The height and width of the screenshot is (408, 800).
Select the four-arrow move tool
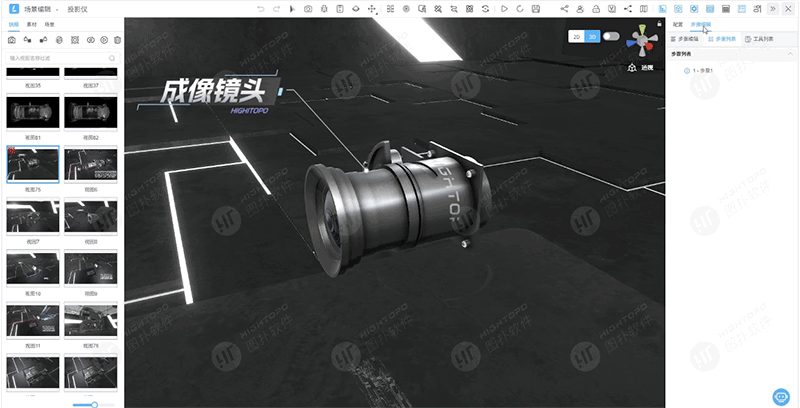pos(372,9)
